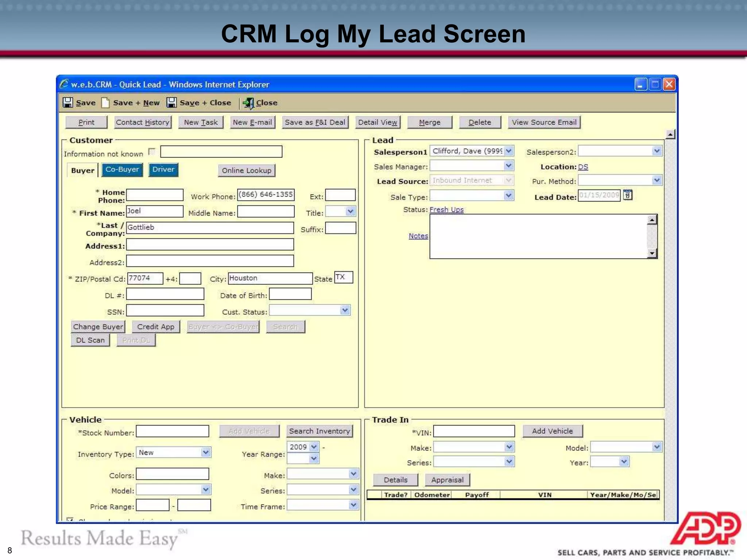Click the trade-in Details button

pos(396,480)
